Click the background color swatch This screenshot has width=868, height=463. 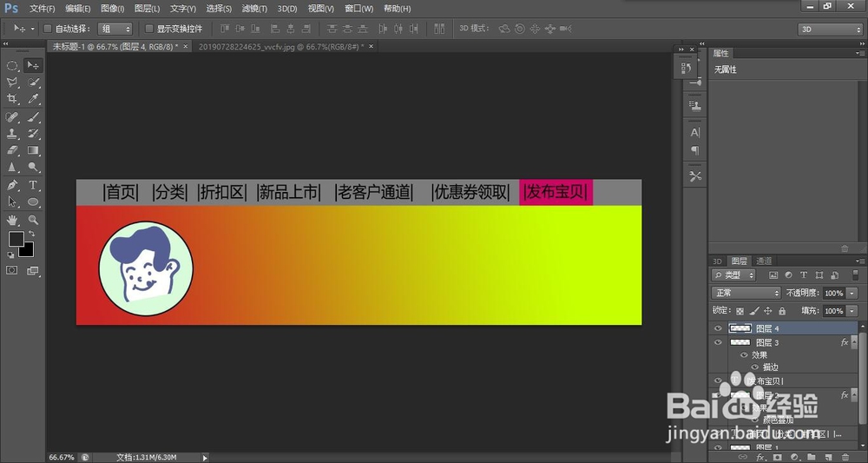[x=28, y=251]
